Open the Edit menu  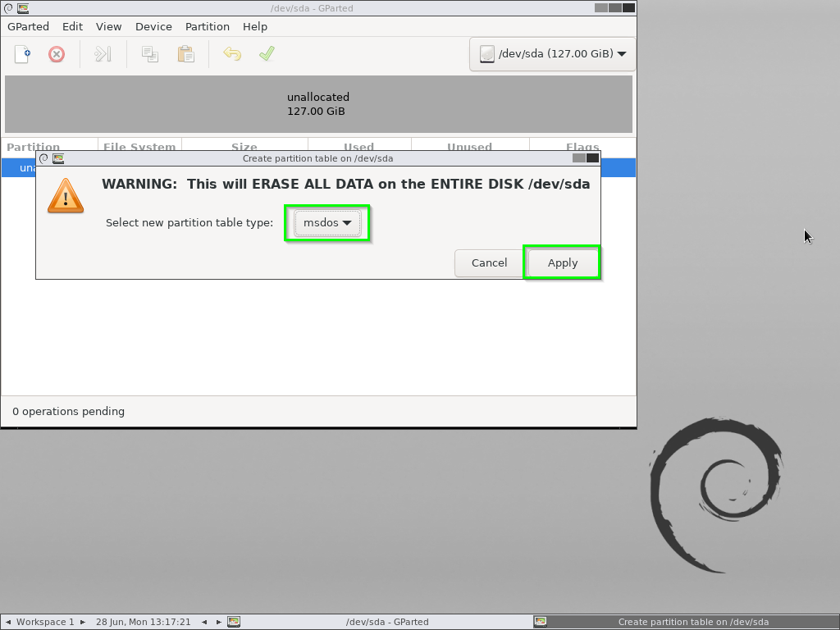point(72,27)
